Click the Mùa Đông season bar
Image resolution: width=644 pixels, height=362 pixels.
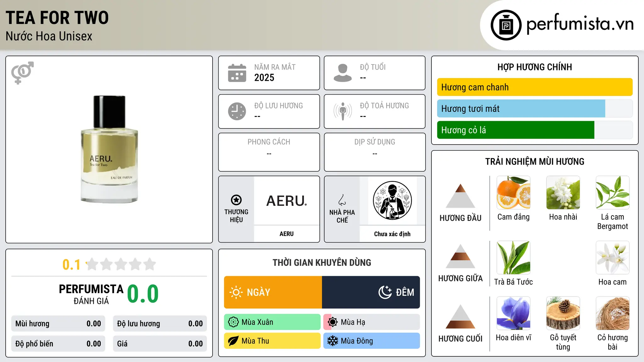tap(372, 341)
